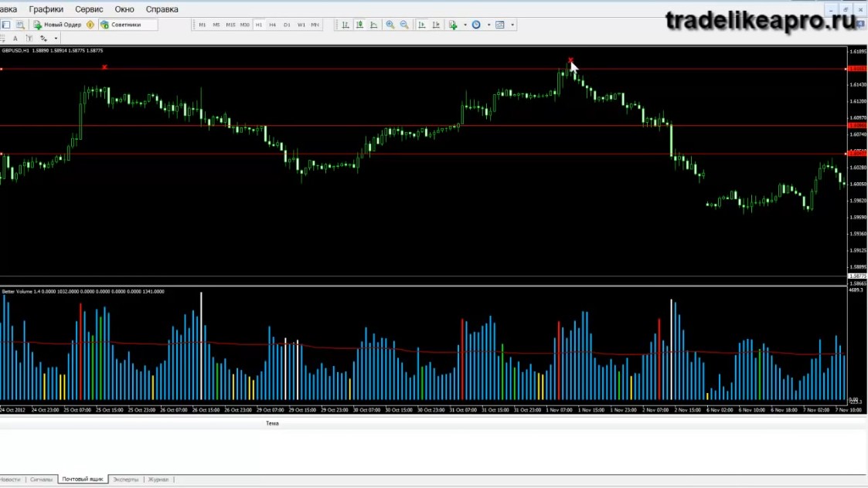The height and width of the screenshot is (488, 868).
Task: Click the text label tool icon
Action: pos(29,39)
